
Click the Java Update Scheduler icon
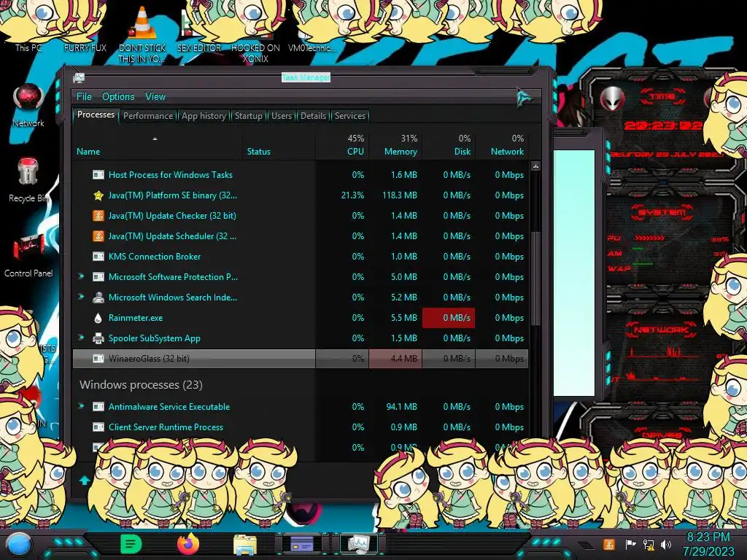click(98, 236)
